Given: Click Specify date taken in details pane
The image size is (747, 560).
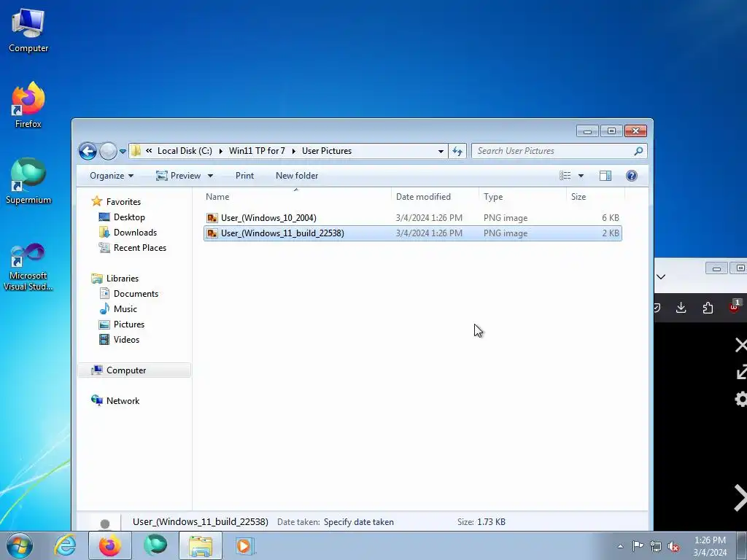Looking at the screenshot, I should coord(359,522).
